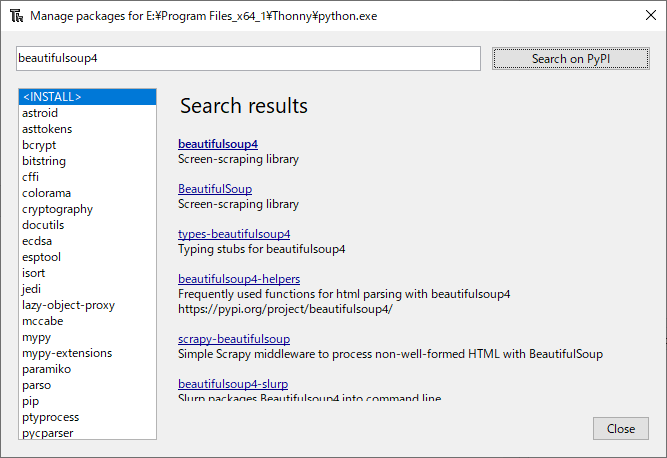This screenshot has height=458, width=667.
Task: Select parso in the package list
Action: (88, 385)
